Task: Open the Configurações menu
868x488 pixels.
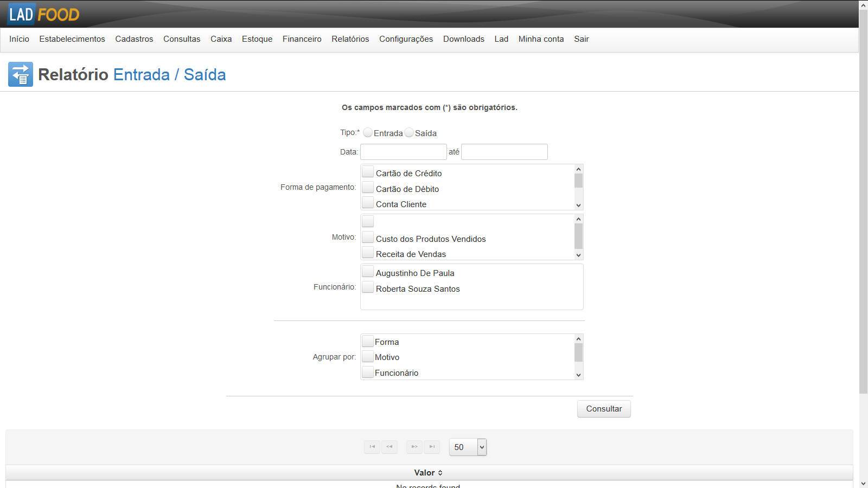Action: coord(406,39)
